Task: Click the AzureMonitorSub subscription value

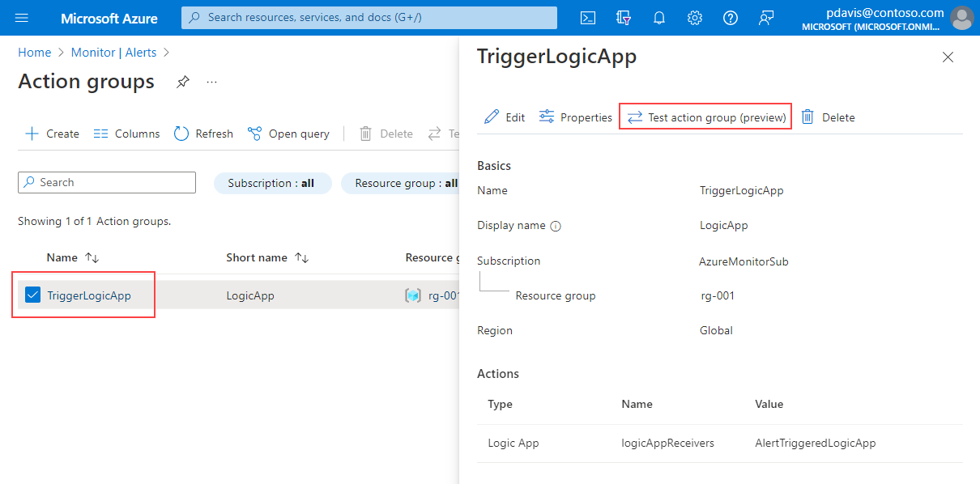Action: (744, 261)
